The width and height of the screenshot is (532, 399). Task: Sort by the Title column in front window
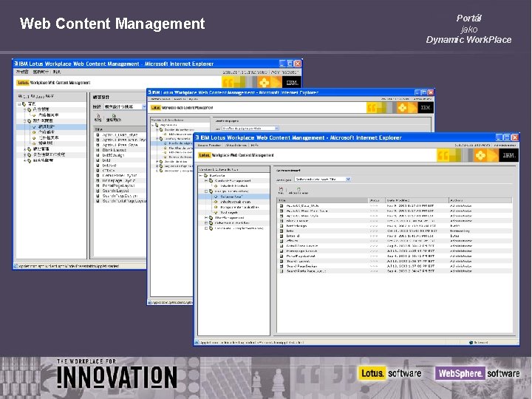pyautogui.click(x=322, y=200)
